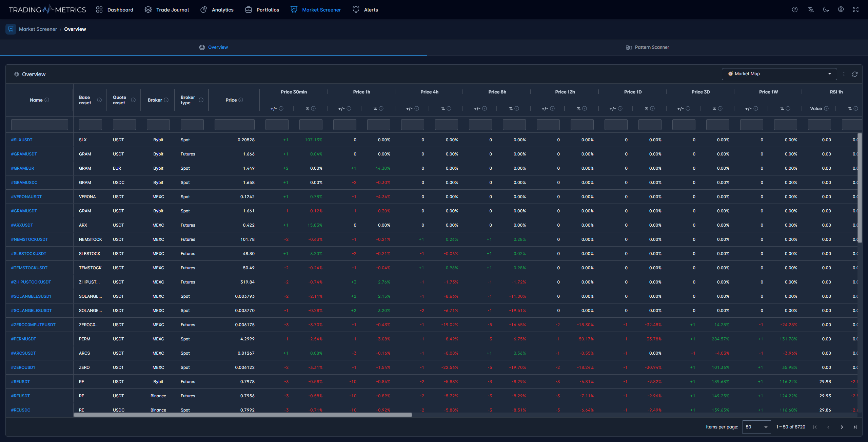Open the #ZEROCOMPUTEUSDT symbol link
Image resolution: width=868 pixels, height=442 pixels.
point(33,325)
